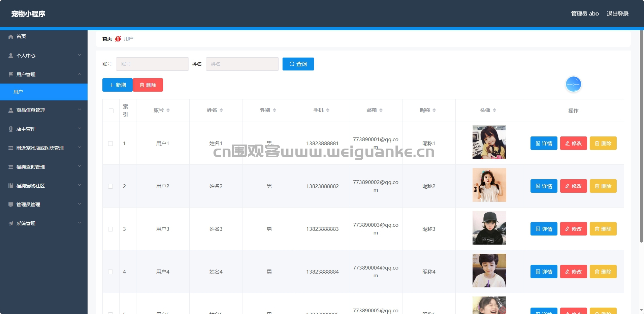Sort table by 头像 column arrows
The height and width of the screenshot is (314, 644).
tap(494, 110)
